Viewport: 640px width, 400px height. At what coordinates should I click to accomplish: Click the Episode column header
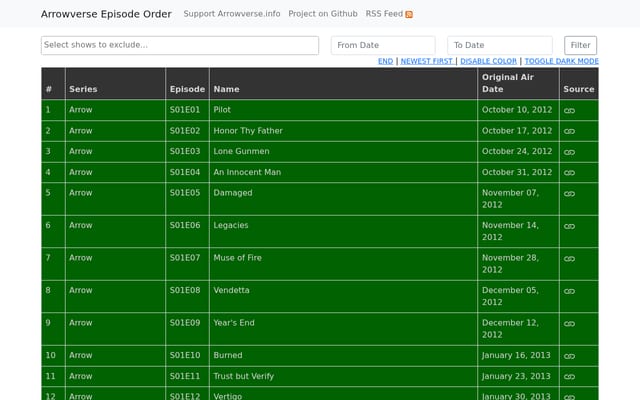tap(187, 83)
